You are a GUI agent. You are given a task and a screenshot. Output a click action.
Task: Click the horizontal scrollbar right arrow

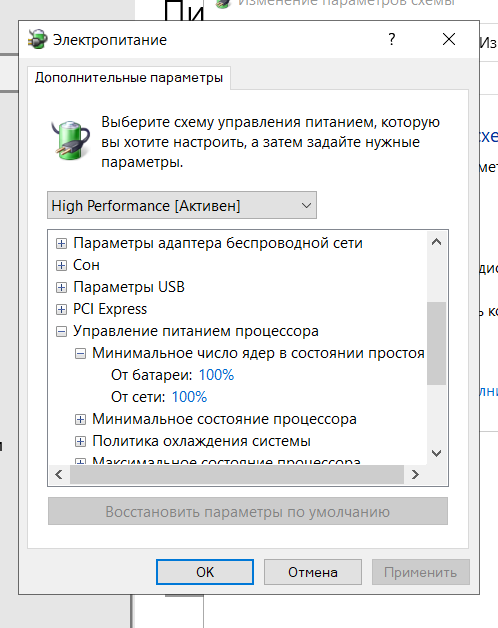pyautogui.click(x=415, y=475)
